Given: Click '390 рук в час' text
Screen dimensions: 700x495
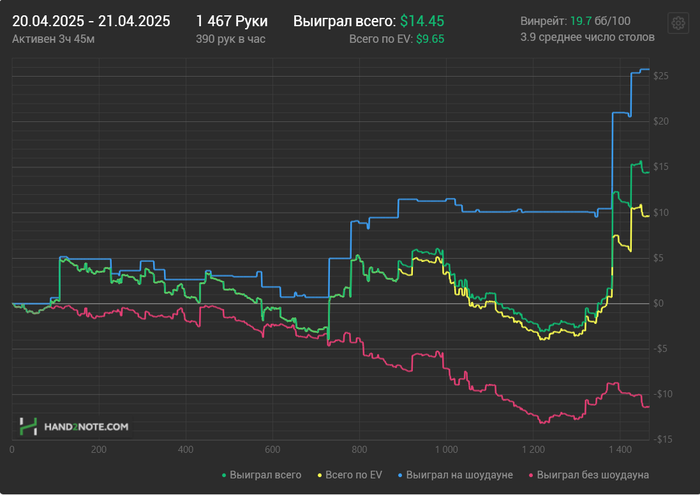Looking at the screenshot, I should (230, 39).
